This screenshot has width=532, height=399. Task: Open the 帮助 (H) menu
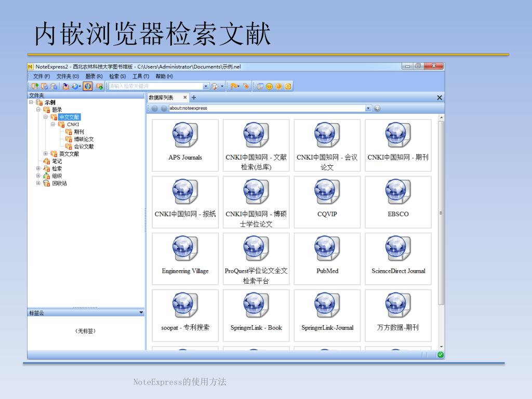(164, 76)
